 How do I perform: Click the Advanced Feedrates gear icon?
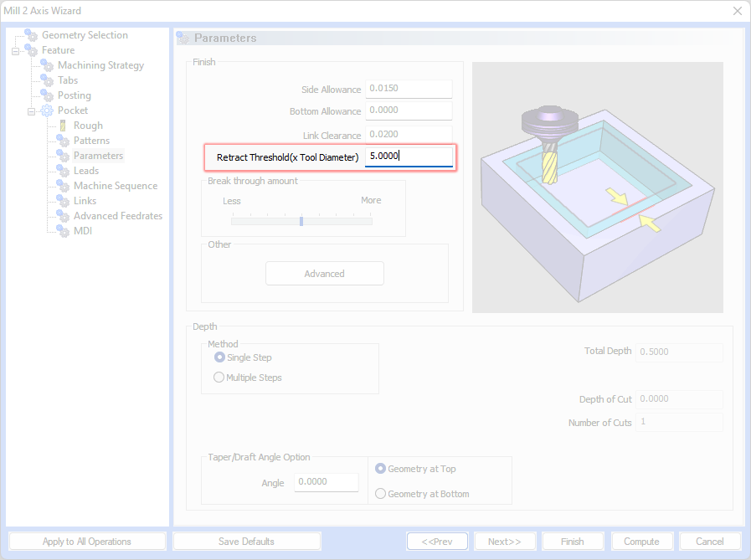[x=63, y=216]
